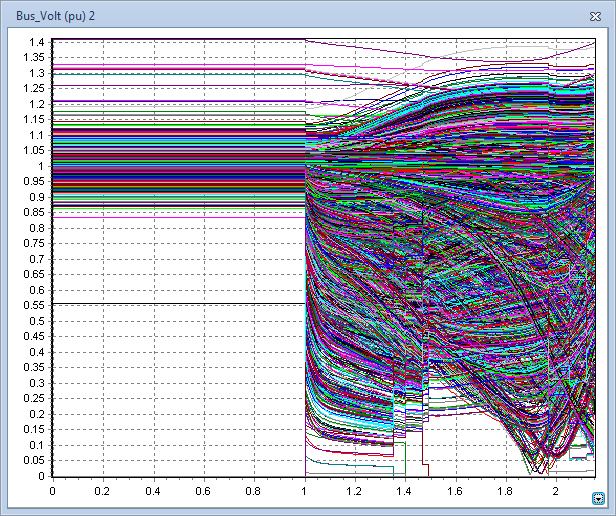Click the 2 x-axis label
The width and height of the screenshot is (616, 516).
pos(556,491)
